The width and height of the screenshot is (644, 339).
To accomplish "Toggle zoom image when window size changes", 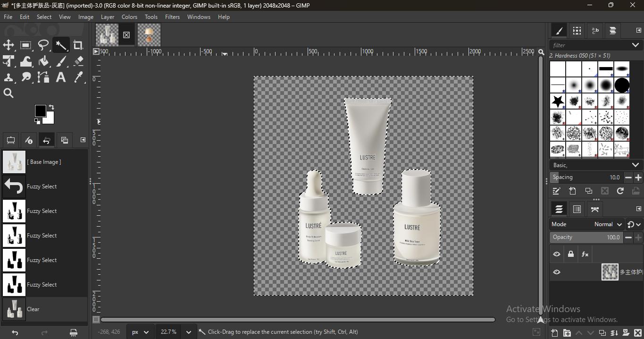I will coord(541,52).
